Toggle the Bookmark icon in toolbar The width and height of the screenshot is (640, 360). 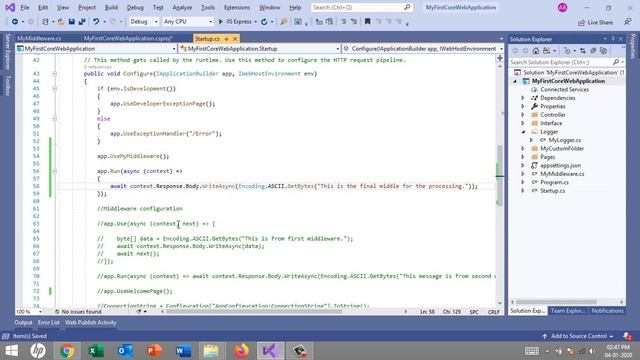[367, 22]
